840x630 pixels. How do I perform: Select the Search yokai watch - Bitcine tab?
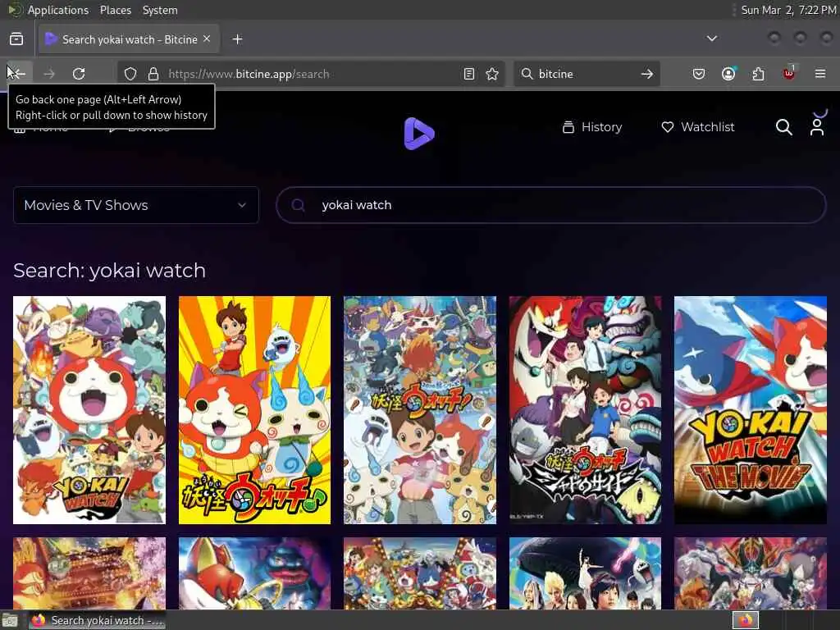129,39
